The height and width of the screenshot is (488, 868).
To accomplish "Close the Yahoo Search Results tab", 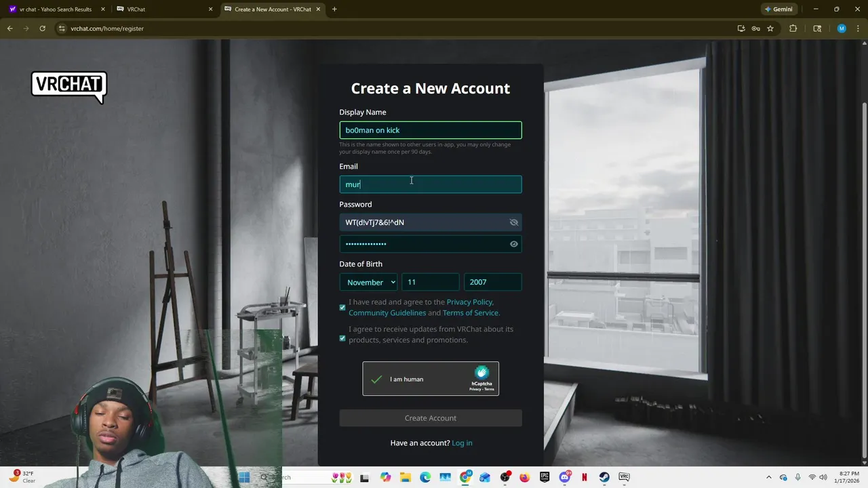I will [x=103, y=9].
